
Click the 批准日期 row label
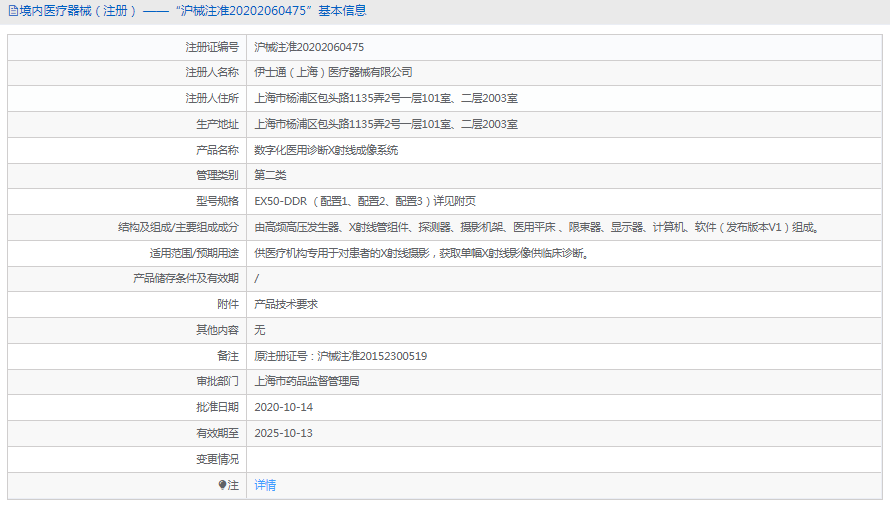[217, 407]
